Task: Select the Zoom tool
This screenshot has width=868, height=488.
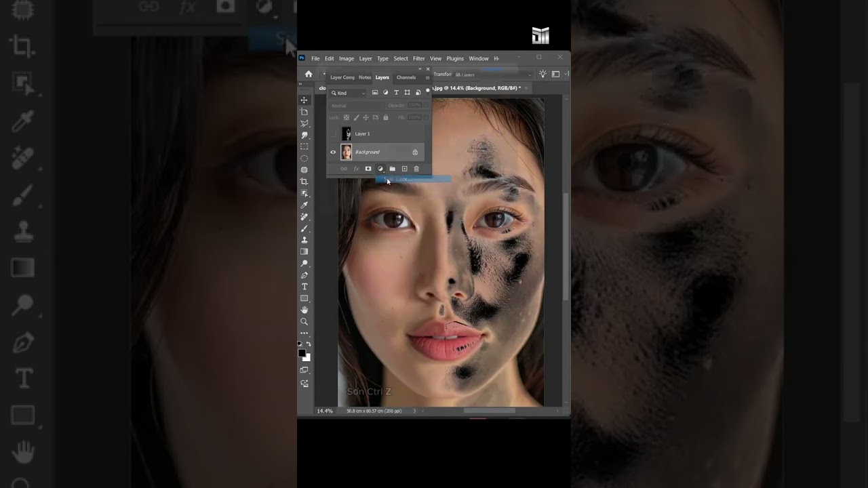Action: pos(304,321)
